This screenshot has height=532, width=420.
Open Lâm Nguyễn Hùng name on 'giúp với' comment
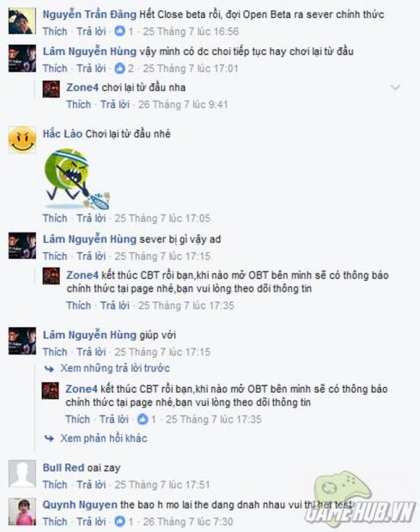click(x=89, y=336)
